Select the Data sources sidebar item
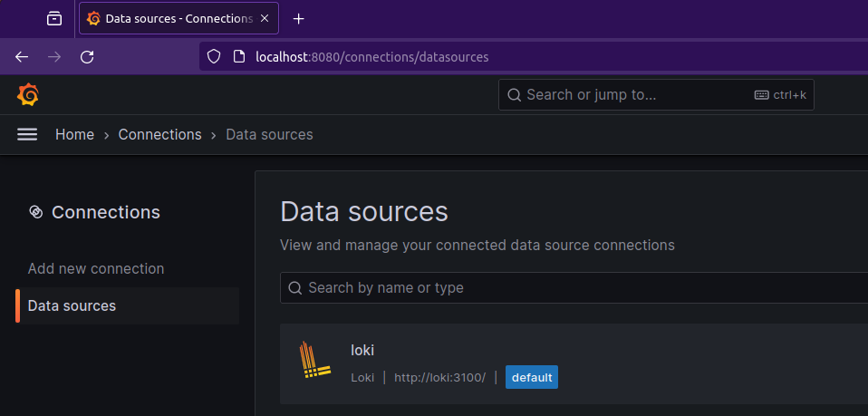Screen dimensions: 868x416 click(72, 305)
